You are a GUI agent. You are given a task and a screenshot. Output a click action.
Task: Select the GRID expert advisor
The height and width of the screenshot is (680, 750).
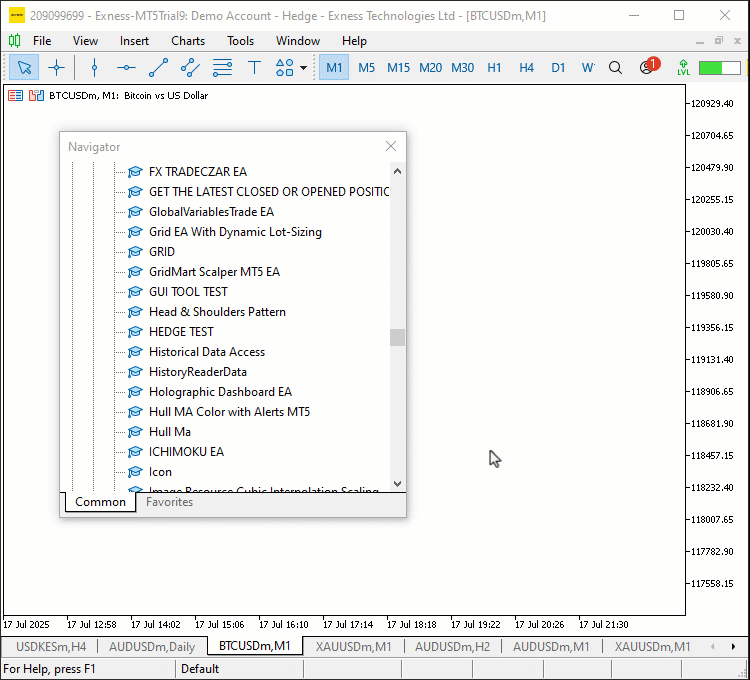point(162,252)
